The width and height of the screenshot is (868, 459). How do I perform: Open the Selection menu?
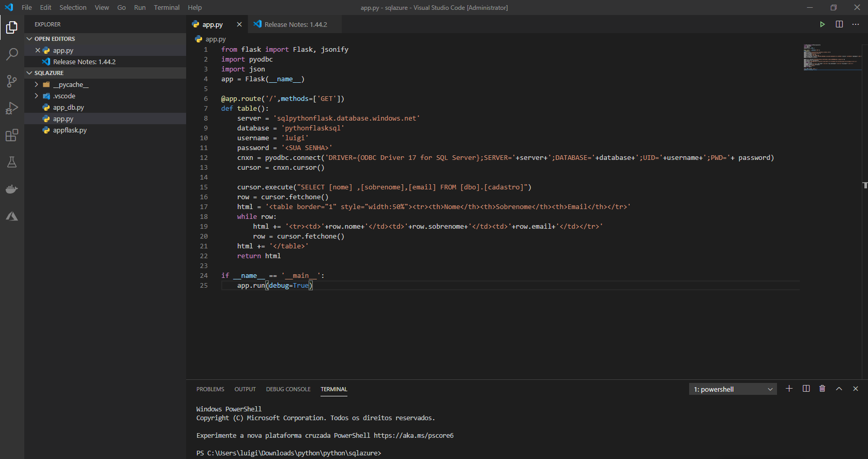click(73, 7)
